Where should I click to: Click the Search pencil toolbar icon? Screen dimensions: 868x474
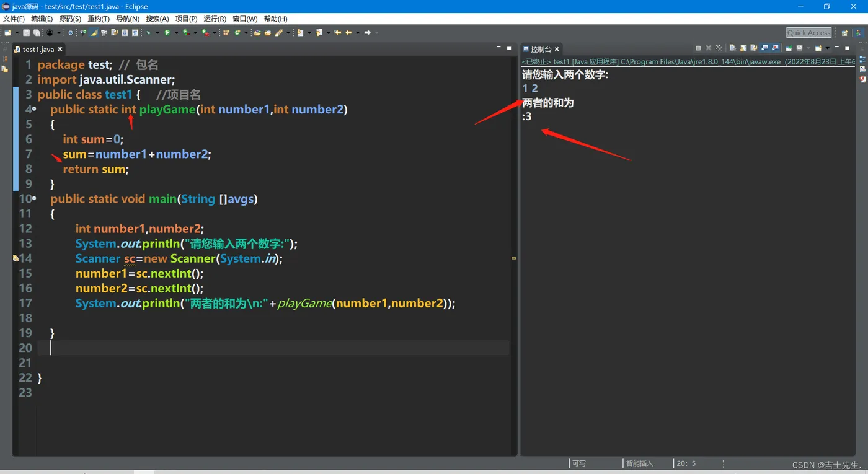pyautogui.click(x=278, y=32)
